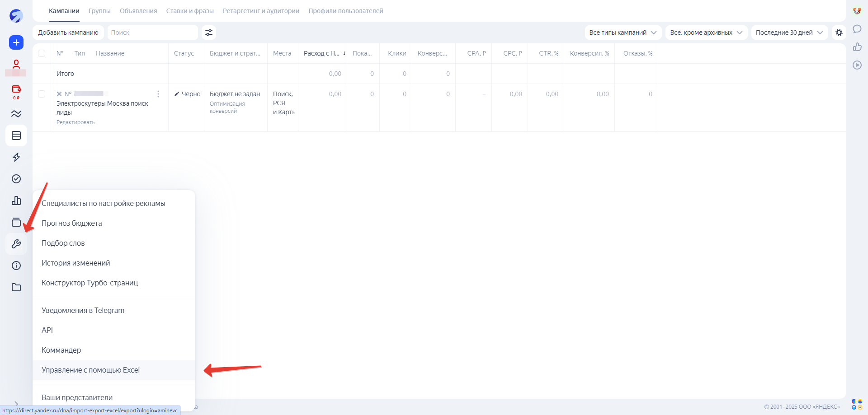Click the wrench tools icon in sidebar
The height and width of the screenshot is (415, 868).
pyautogui.click(x=16, y=244)
